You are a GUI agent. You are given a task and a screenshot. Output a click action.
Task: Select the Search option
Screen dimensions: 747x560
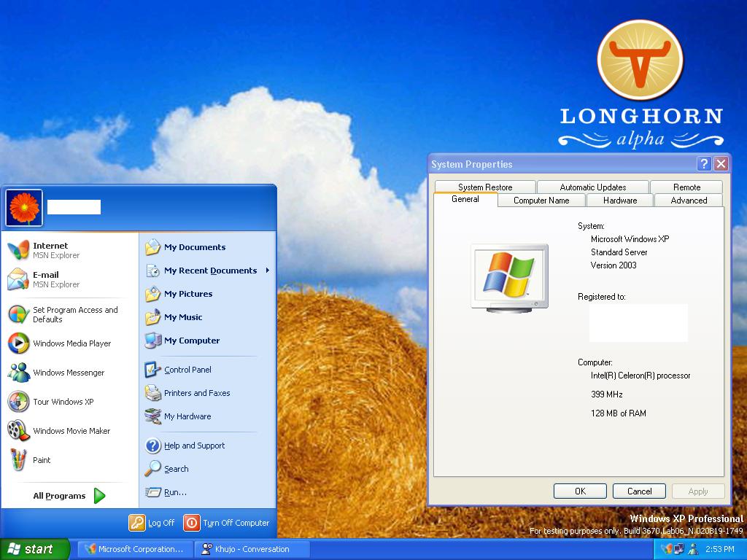175,469
